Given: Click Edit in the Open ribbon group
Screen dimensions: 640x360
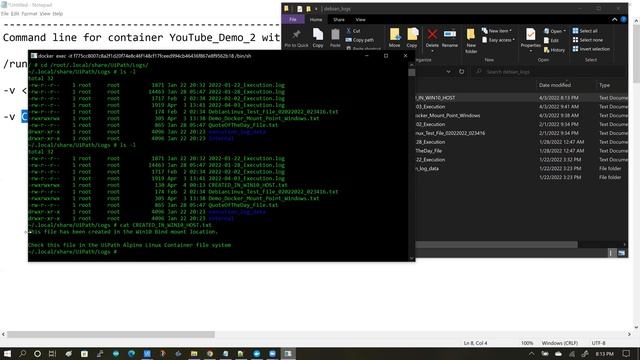Looking at the screenshot, I should [x=551, y=40].
